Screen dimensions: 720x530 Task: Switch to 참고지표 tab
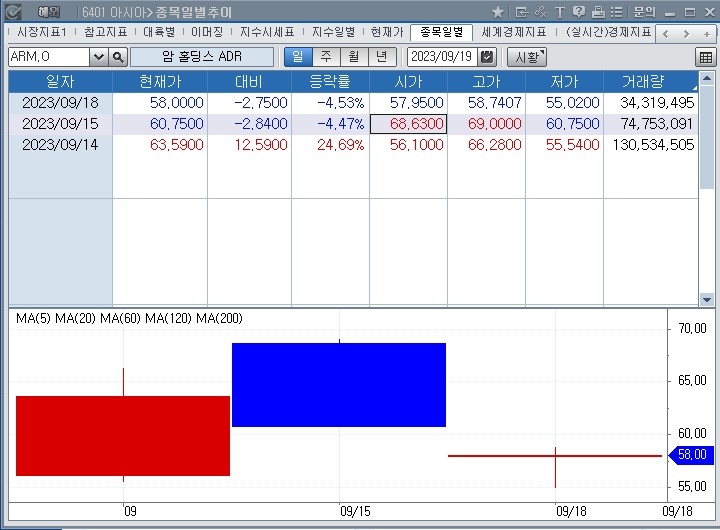tap(106, 32)
